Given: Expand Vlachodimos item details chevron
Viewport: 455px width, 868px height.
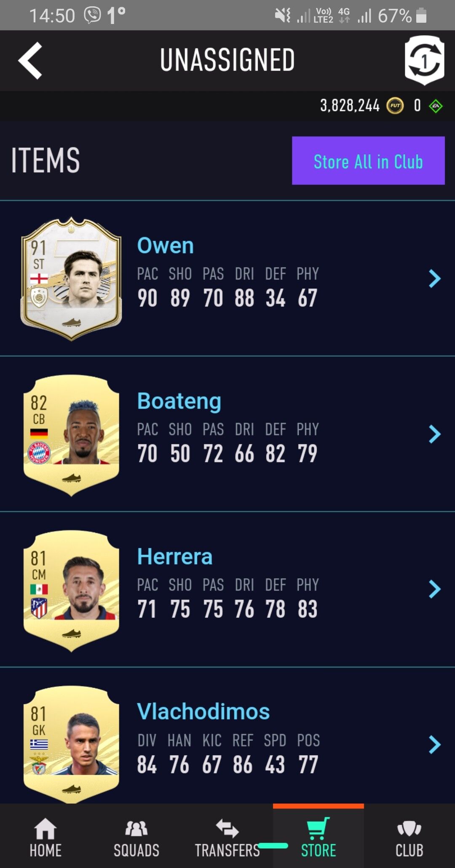Looking at the screenshot, I should click(434, 745).
